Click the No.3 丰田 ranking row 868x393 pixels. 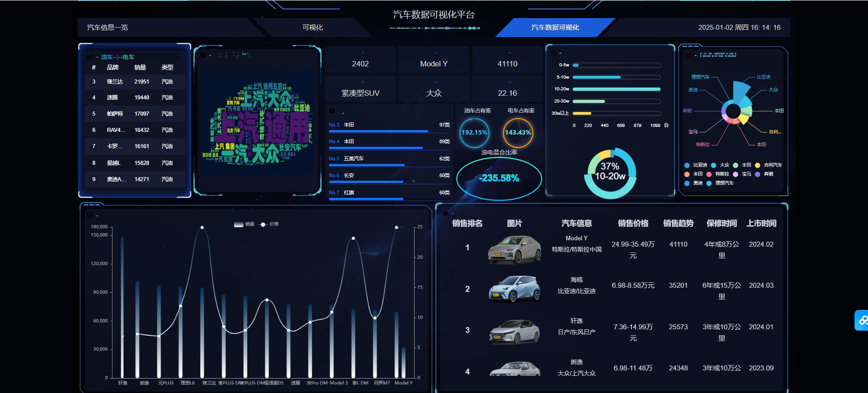(x=389, y=126)
